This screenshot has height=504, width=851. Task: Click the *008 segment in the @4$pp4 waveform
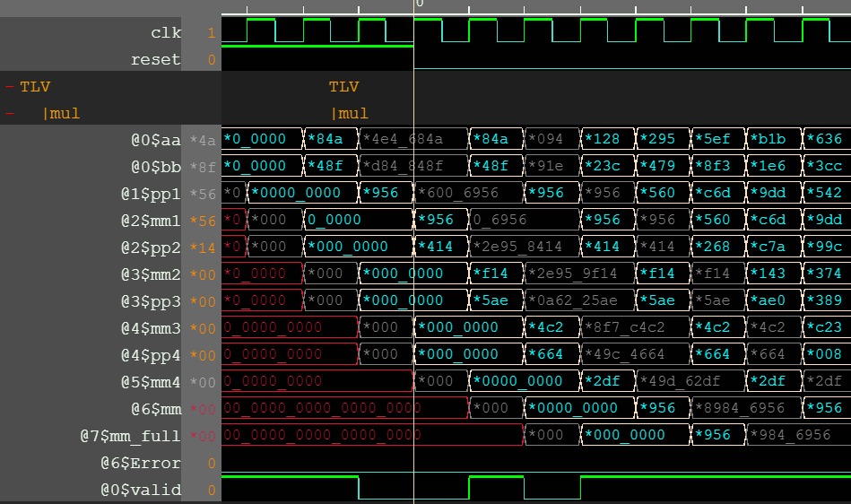click(827, 353)
